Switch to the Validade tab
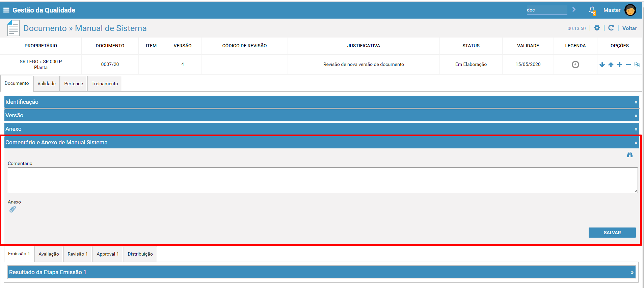 [47, 83]
